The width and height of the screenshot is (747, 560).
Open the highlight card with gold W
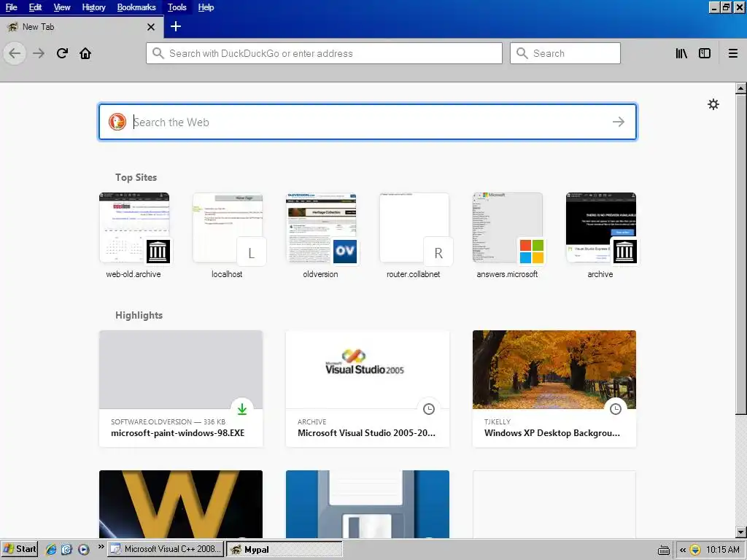tap(181, 505)
